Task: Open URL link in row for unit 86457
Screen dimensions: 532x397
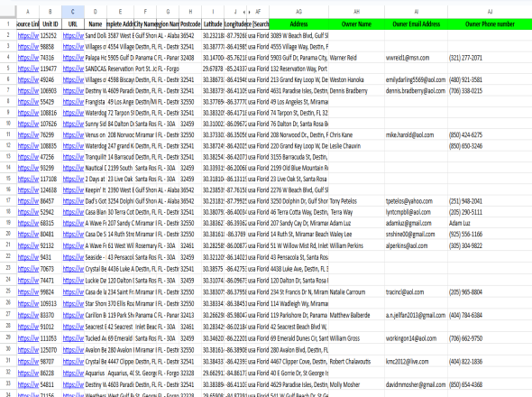Action: 73,200
